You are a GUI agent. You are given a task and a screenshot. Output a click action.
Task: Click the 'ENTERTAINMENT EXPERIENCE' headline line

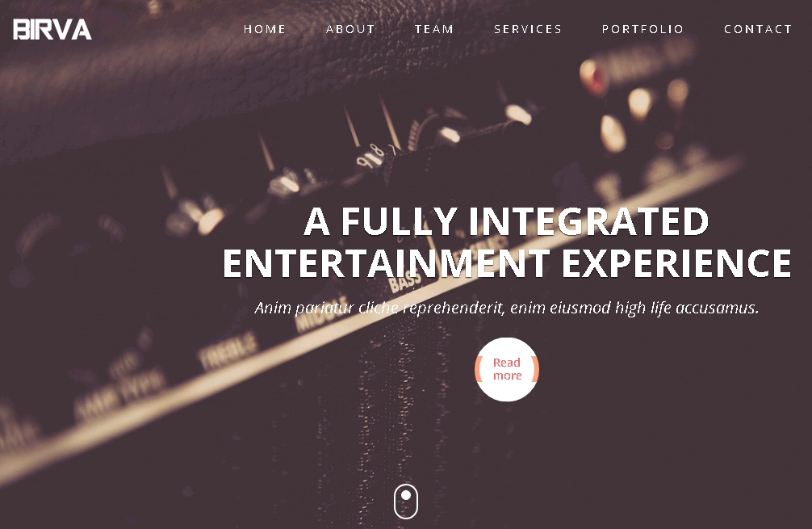click(507, 263)
